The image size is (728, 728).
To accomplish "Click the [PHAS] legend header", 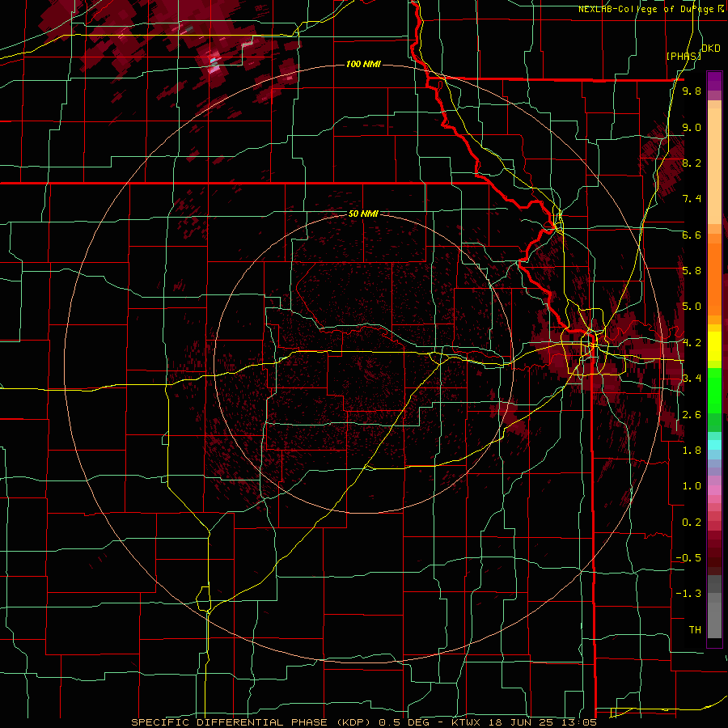I will click(684, 56).
